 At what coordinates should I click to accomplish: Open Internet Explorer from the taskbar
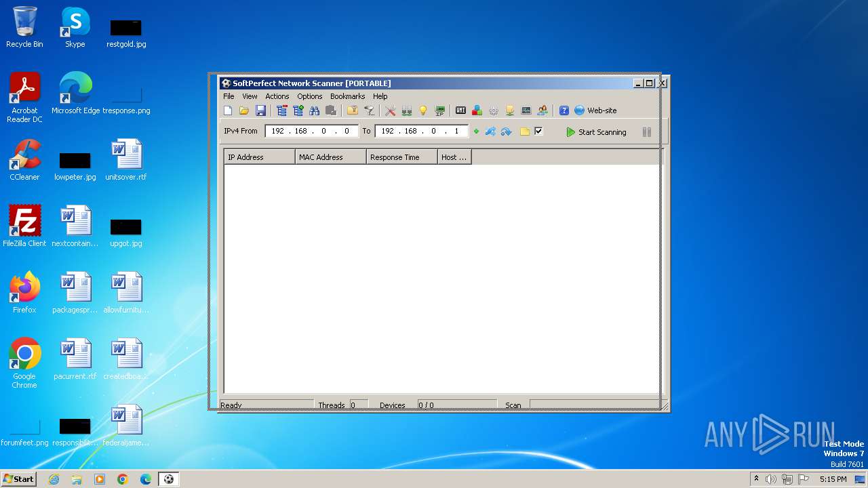point(54,479)
